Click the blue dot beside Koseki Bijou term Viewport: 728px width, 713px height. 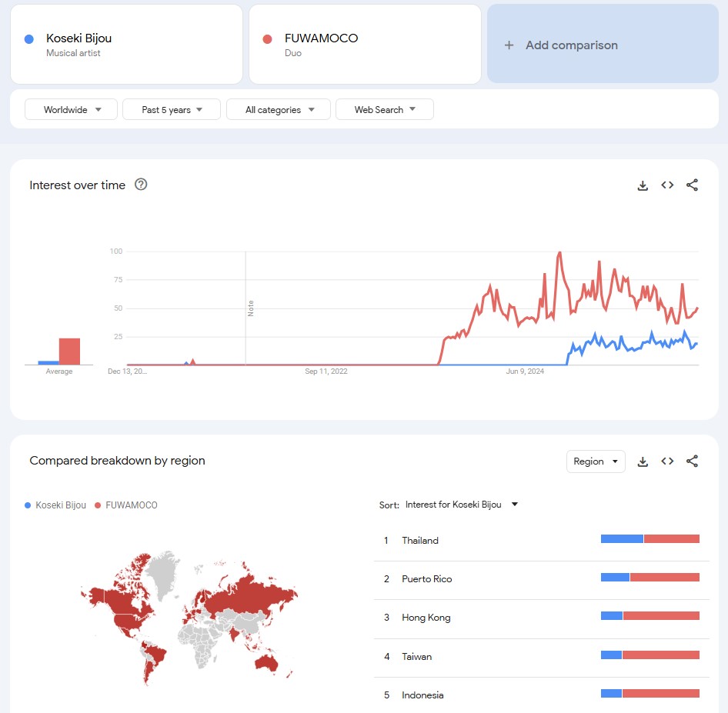click(28, 39)
